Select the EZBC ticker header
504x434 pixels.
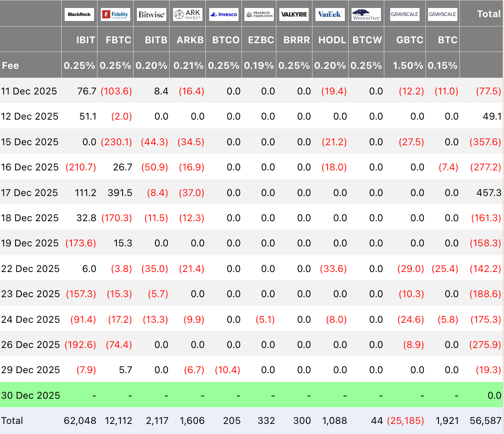(261, 40)
